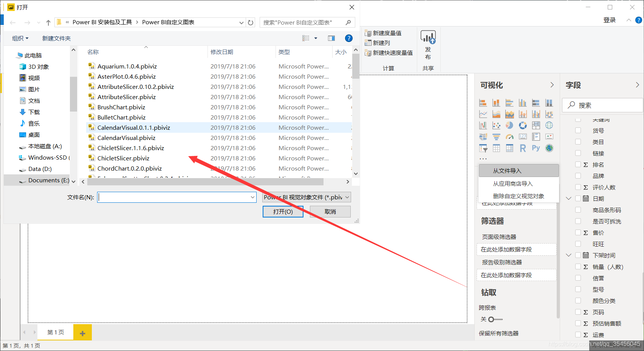Select the donut chart visual
644x351 pixels.
523,125
